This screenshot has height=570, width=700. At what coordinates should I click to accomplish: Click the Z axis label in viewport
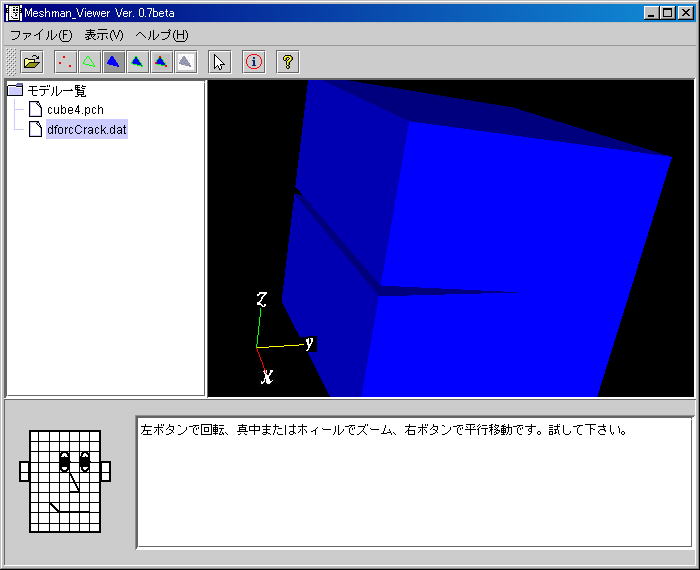pos(262,299)
